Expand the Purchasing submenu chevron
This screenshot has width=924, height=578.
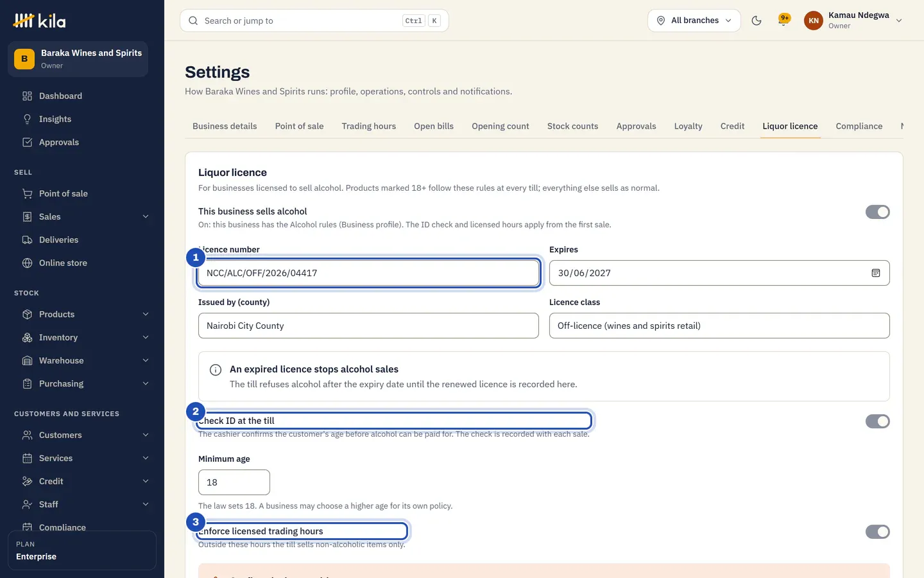click(x=146, y=384)
